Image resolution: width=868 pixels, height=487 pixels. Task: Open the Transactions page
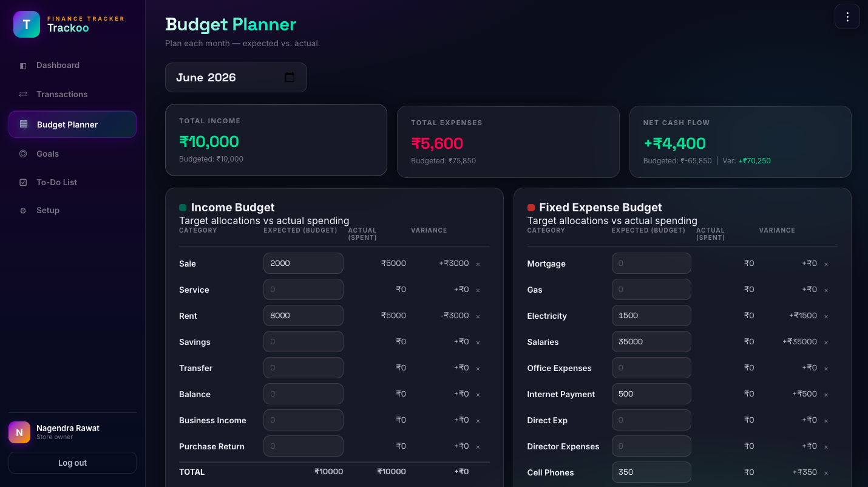pyautogui.click(x=72, y=94)
